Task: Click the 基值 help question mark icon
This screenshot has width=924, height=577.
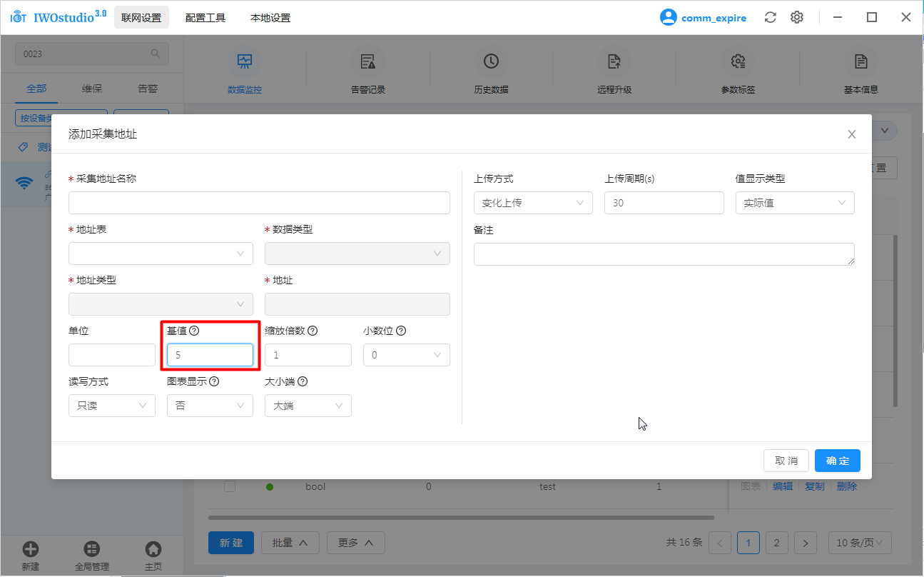Action: point(194,331)
